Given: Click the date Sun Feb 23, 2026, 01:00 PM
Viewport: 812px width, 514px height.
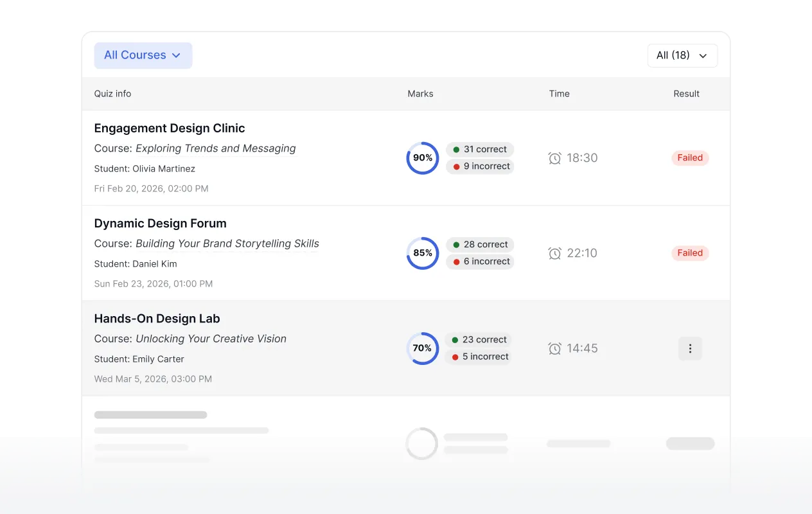Looking at the screenshot, I should pos(154,284).
